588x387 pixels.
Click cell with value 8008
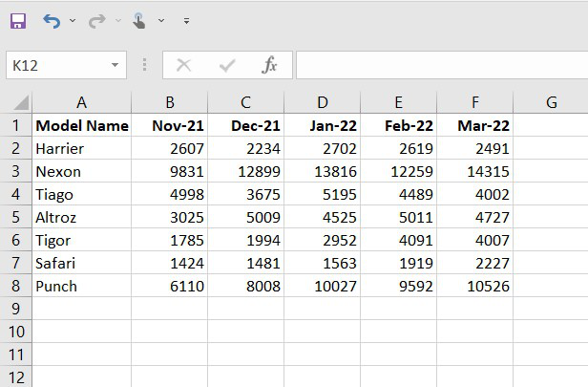(x=246, y=286)
